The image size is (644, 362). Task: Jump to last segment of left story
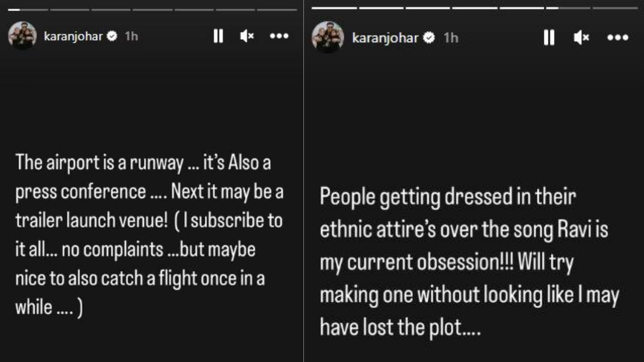(277, 10)
